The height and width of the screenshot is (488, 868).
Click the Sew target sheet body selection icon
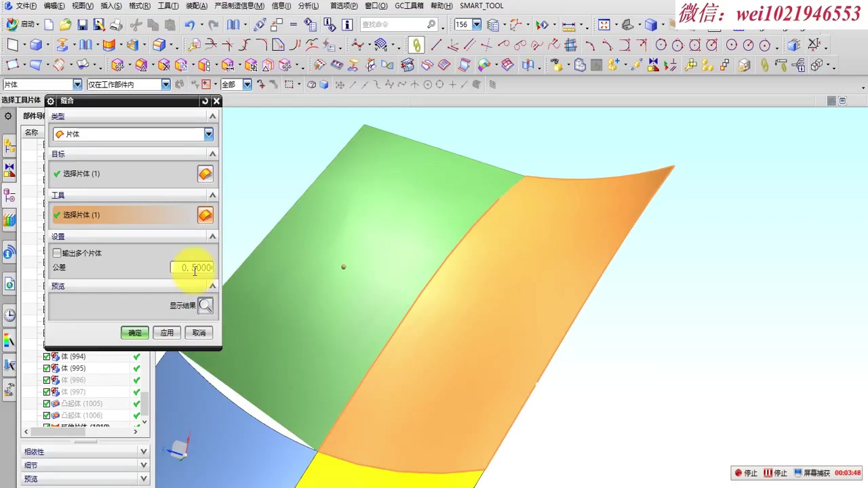[205, 174]
